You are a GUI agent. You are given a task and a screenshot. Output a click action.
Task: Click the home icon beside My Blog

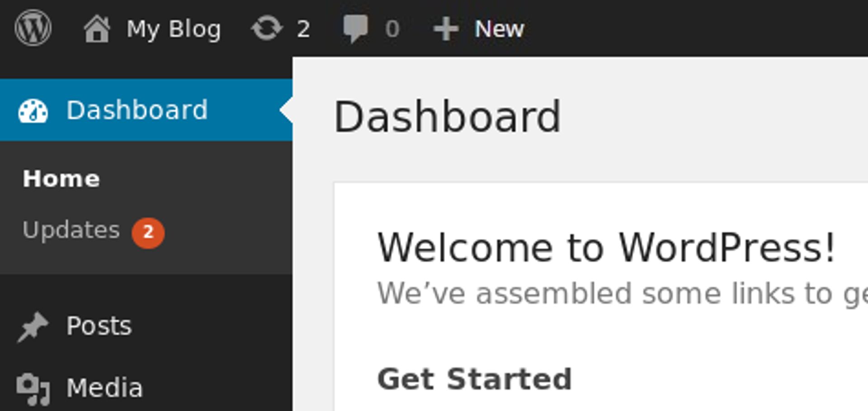click(97, 28)
